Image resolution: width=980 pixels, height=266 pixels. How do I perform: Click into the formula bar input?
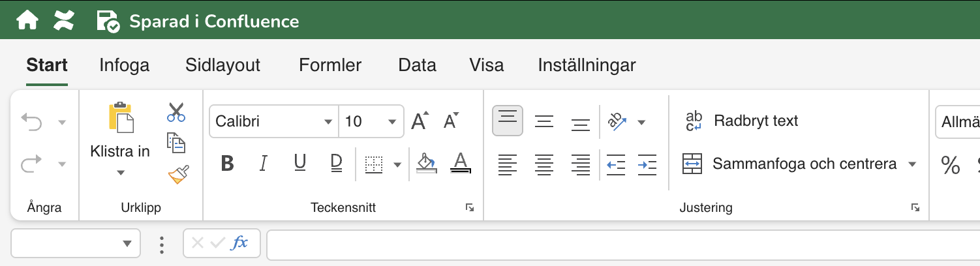click(620, 244)
